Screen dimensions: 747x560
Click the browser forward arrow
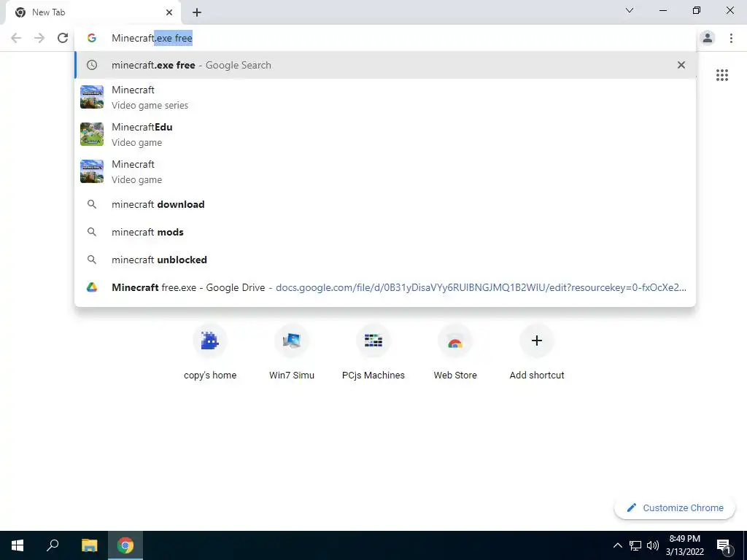(x=39, y=38)
